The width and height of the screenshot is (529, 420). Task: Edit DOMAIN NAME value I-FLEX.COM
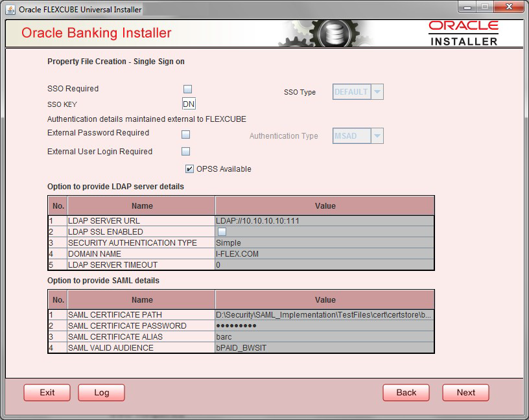324,253
